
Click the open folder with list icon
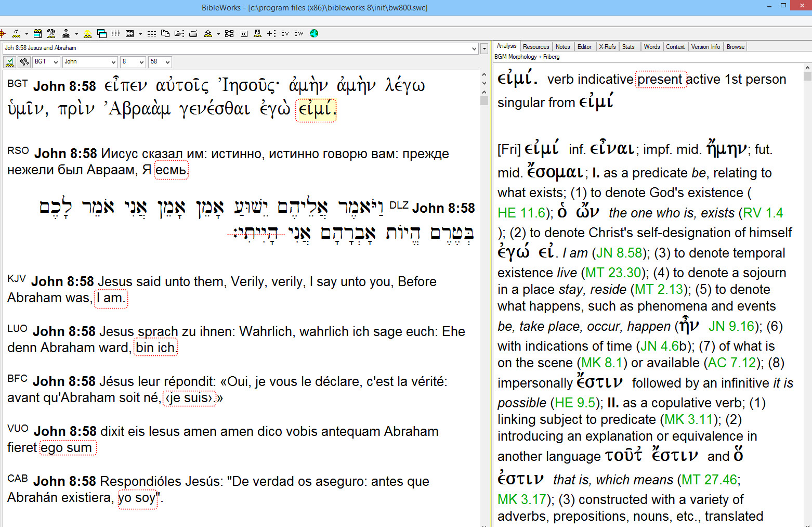click(x=179, y=34)
